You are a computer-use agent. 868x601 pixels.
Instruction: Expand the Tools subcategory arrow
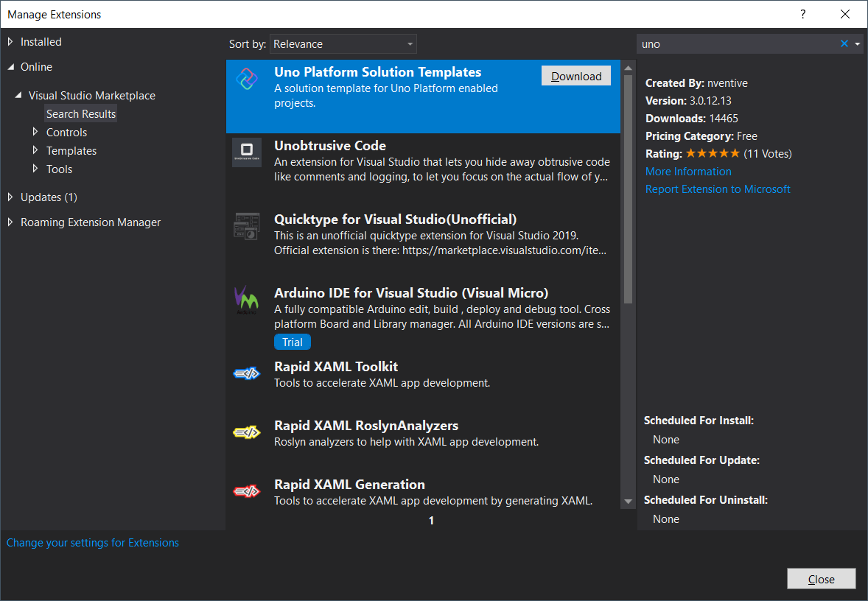click(35, 168)
